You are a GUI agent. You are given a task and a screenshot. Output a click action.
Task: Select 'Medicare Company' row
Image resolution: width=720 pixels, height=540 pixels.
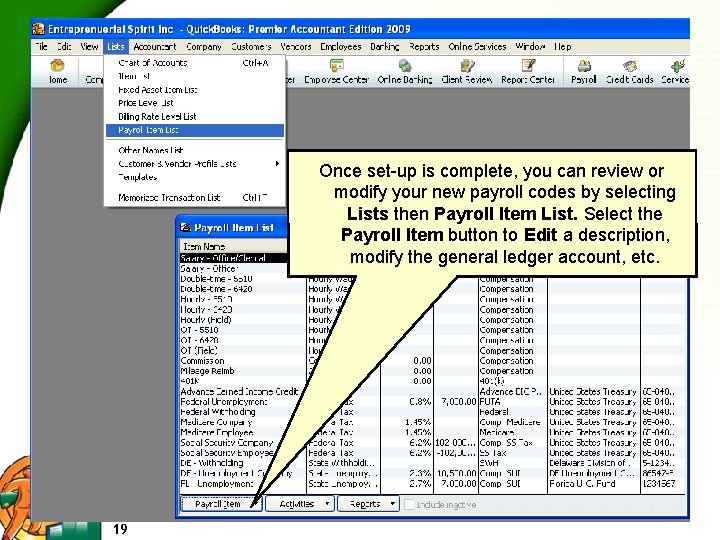click(x=243, y=422)
